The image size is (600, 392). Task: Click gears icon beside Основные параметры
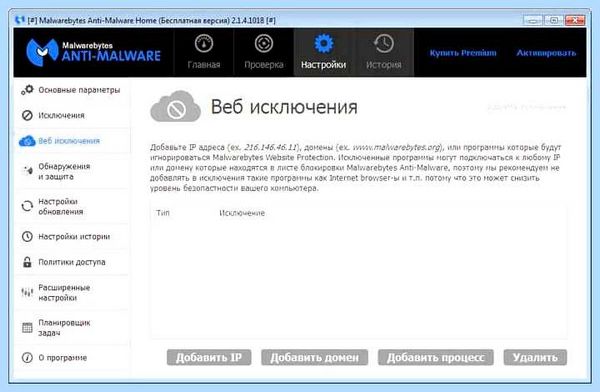27,90
